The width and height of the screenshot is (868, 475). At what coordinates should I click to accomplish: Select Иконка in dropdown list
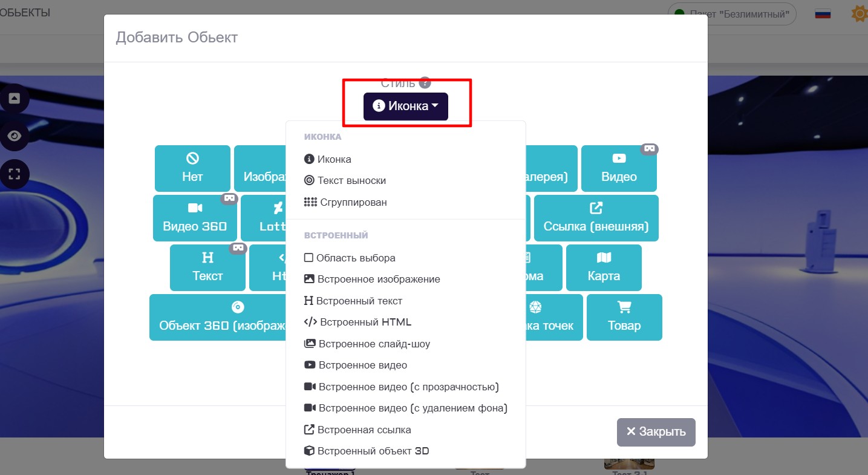(327, 159)
